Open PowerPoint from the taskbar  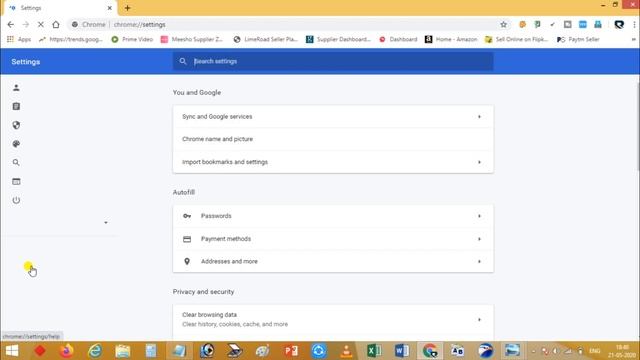[x=291, y=351]
